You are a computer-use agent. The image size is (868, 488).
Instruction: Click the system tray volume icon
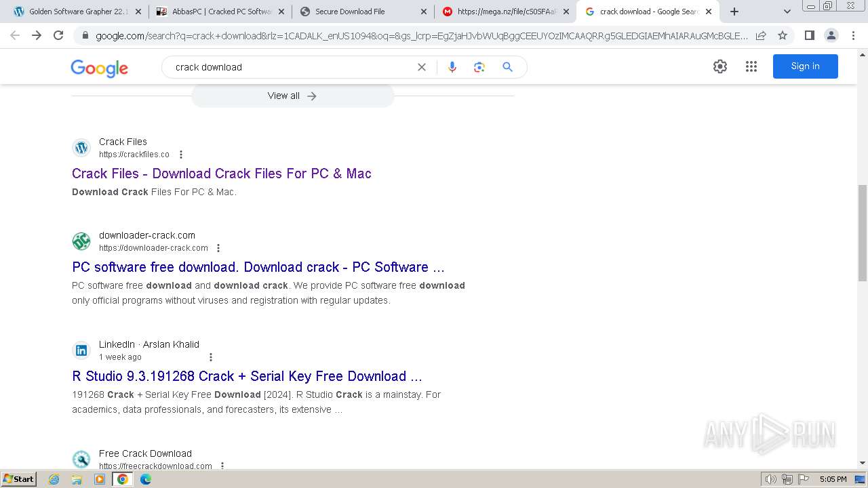(x=771, y=479)
